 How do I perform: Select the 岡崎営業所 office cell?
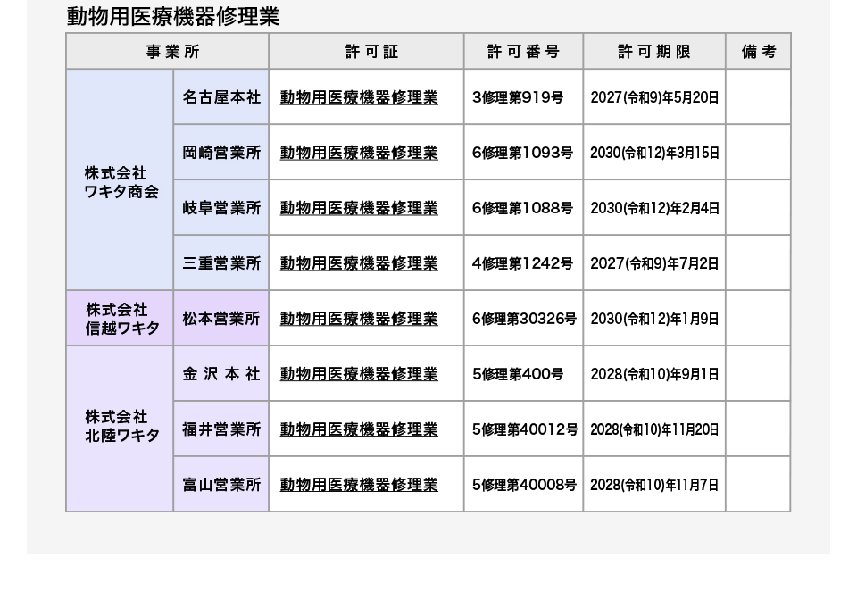click(x=221, y=152)
